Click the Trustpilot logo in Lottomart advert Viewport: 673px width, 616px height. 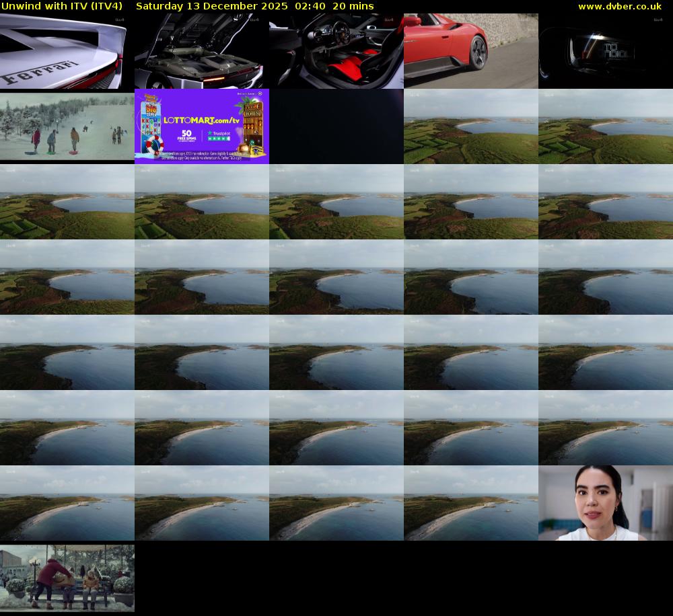[219, 134]
